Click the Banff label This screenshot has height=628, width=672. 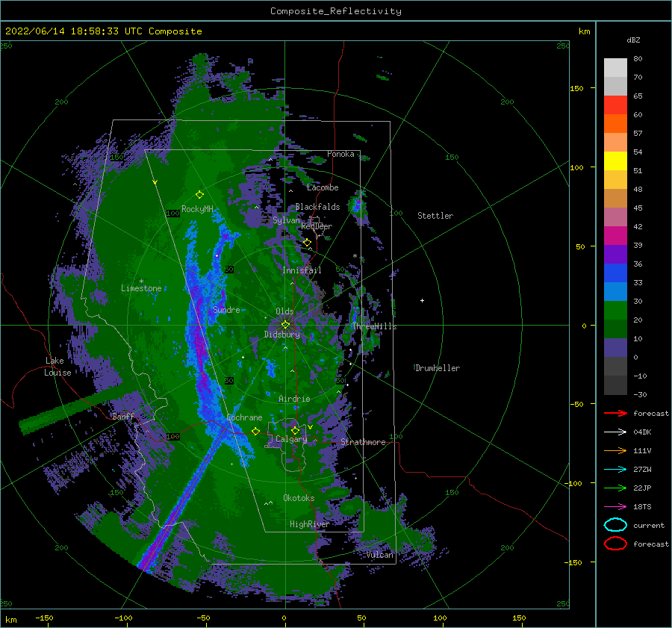[x=123, y=416]
